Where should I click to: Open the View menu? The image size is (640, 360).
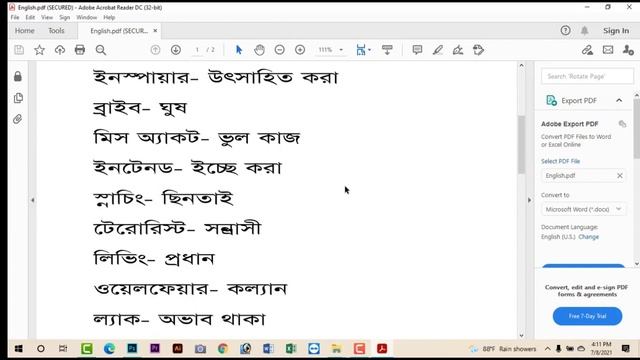47,18
